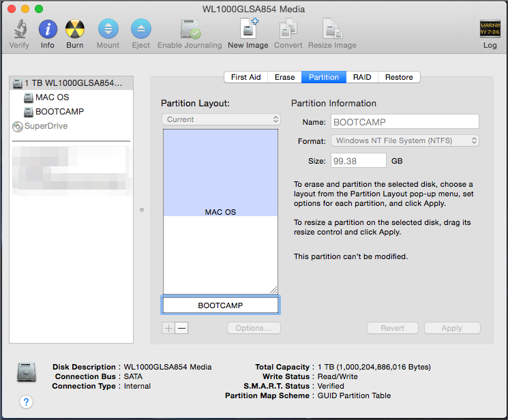Switch to the Erase tab

click(x=284, y=77)
